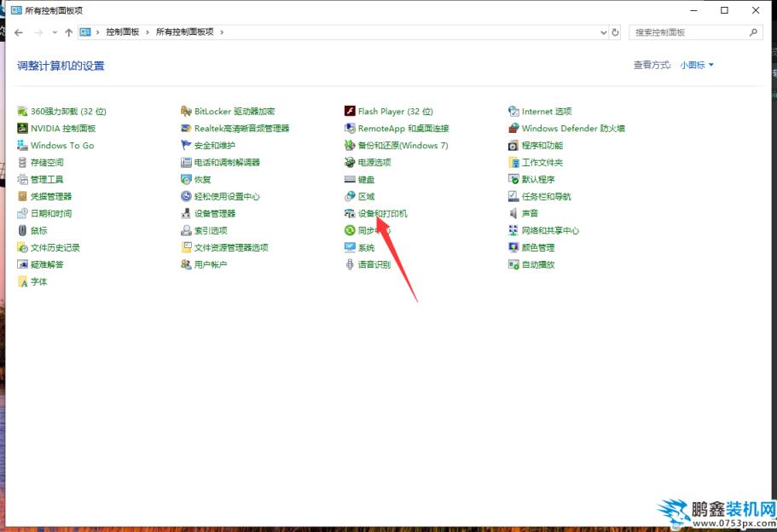Expand the chevron after 控制面板 breadcrumb
Viewport: 777px width, 532px height.
(x=148, y=32)
